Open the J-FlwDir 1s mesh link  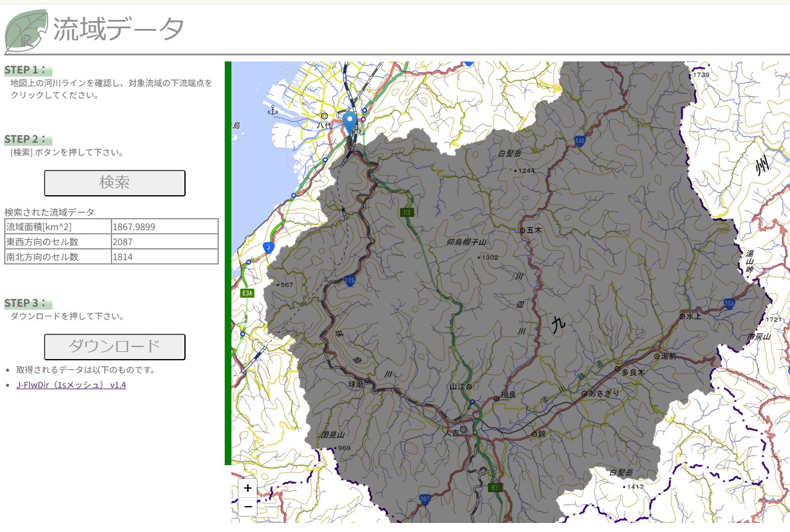pos(71,385)
